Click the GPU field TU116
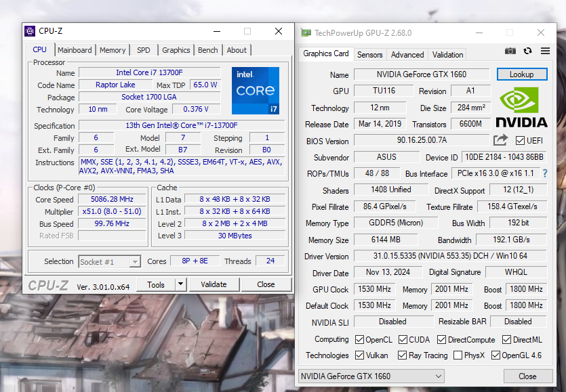Viewport: 566px width, 392px height. coord(384,91)
